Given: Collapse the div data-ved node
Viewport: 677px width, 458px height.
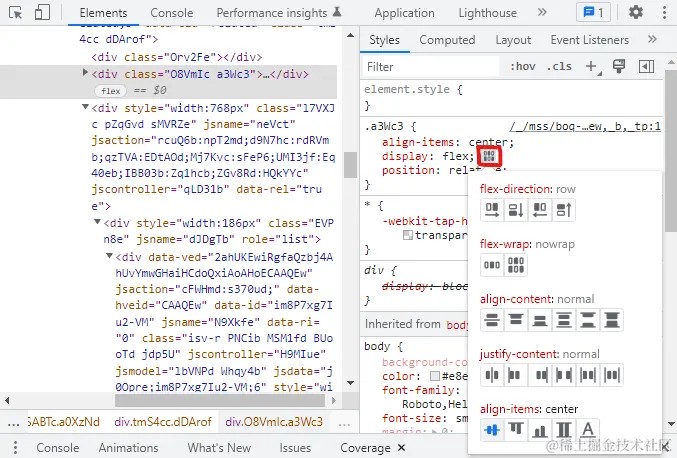Looking at the screenshot, I should pyautogui.click(x=110, y=256).
